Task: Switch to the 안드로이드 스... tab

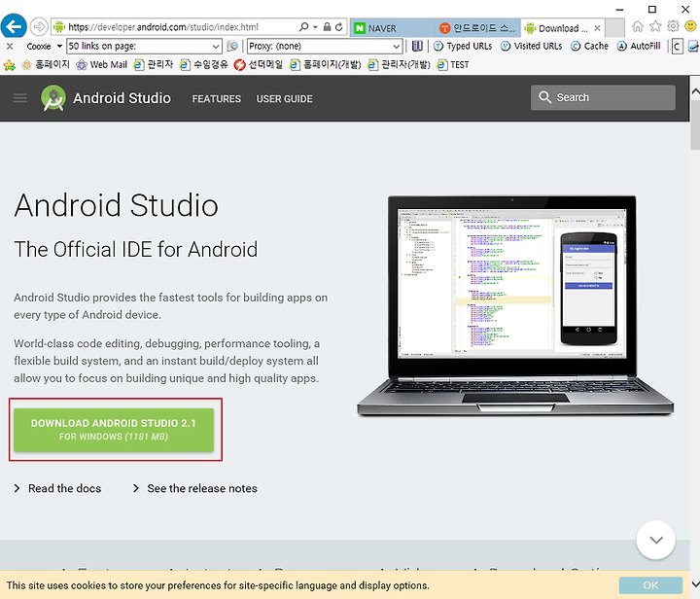Action: click(x=477, y=28)
